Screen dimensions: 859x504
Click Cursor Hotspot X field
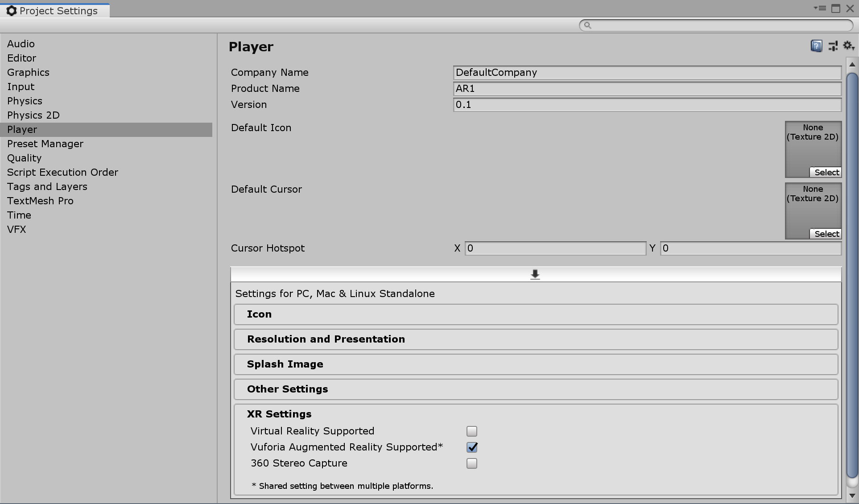click(x=555, y=248)
